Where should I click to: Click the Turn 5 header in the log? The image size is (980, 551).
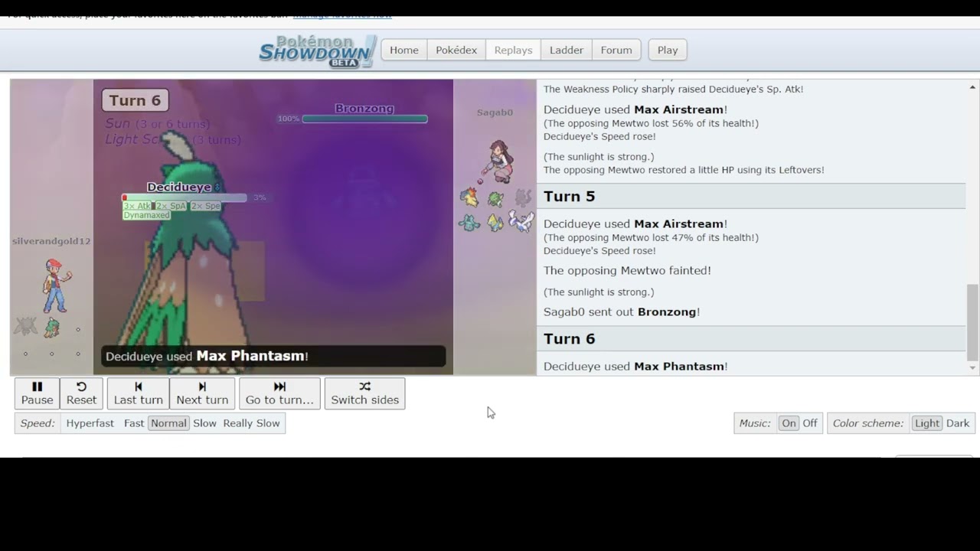(x=751, y=197)
